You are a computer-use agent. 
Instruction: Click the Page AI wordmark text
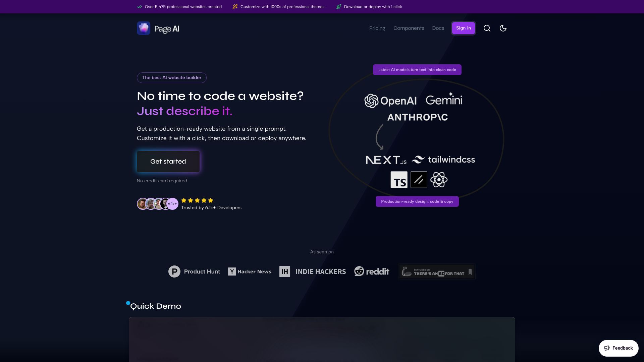point(167,29)
